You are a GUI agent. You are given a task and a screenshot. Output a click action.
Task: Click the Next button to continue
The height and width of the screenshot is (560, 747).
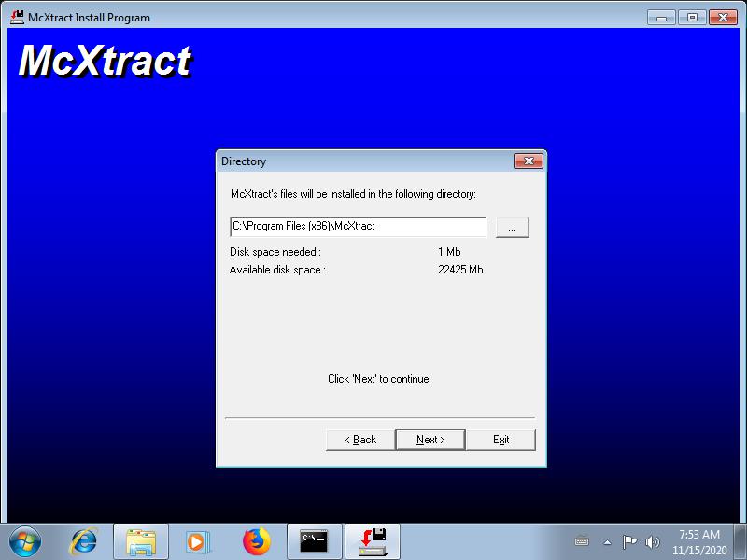430,440
